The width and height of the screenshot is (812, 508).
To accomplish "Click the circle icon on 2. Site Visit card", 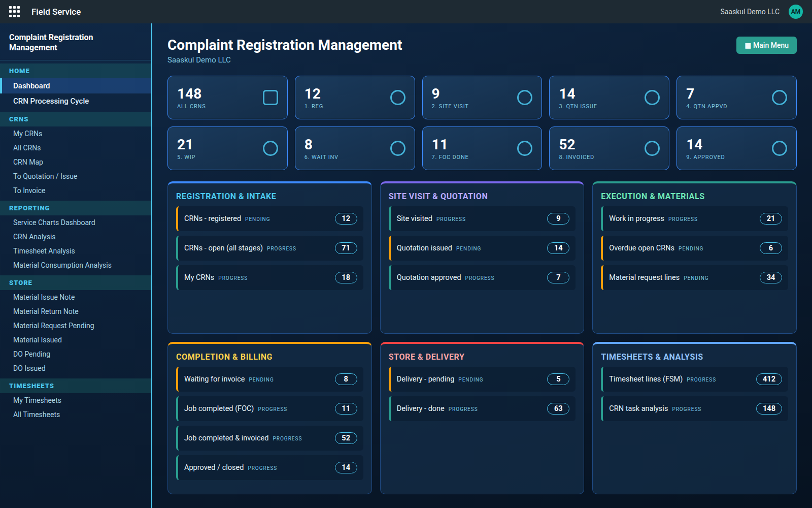I will 525,98.
